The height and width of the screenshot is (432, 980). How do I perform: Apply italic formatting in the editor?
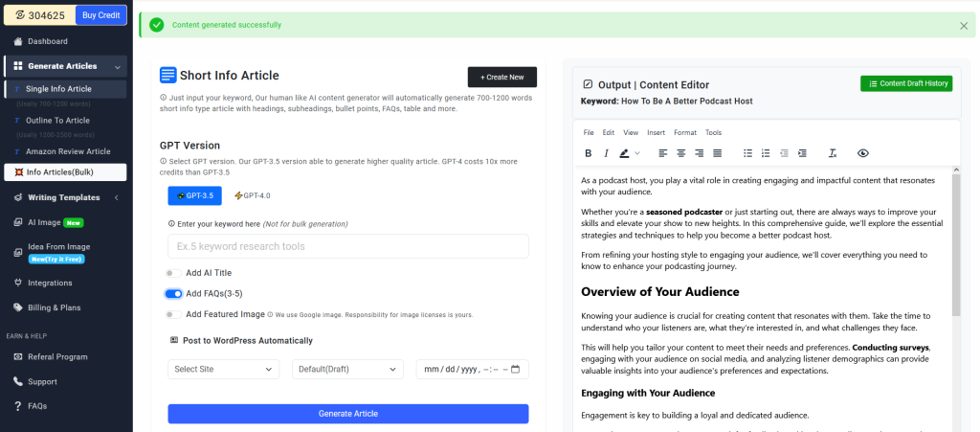(x=606, y=153)
